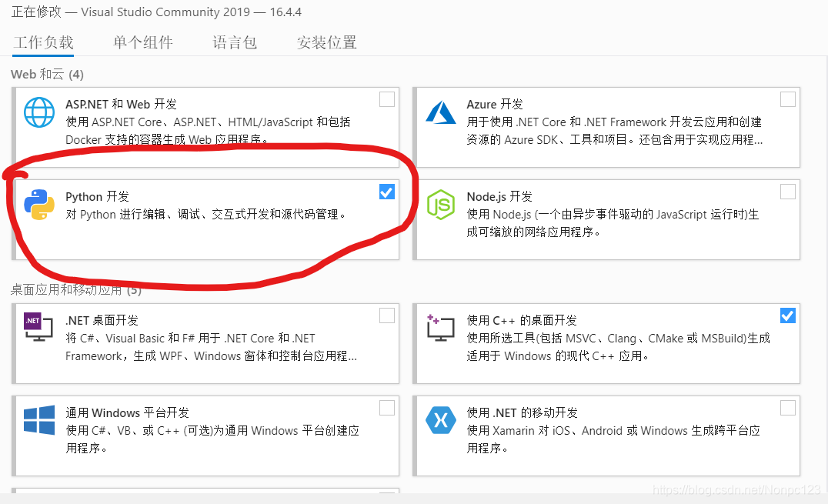828x504 pixels.
Task: Click the Node.js 开发 card title
Action: [499, 196]
